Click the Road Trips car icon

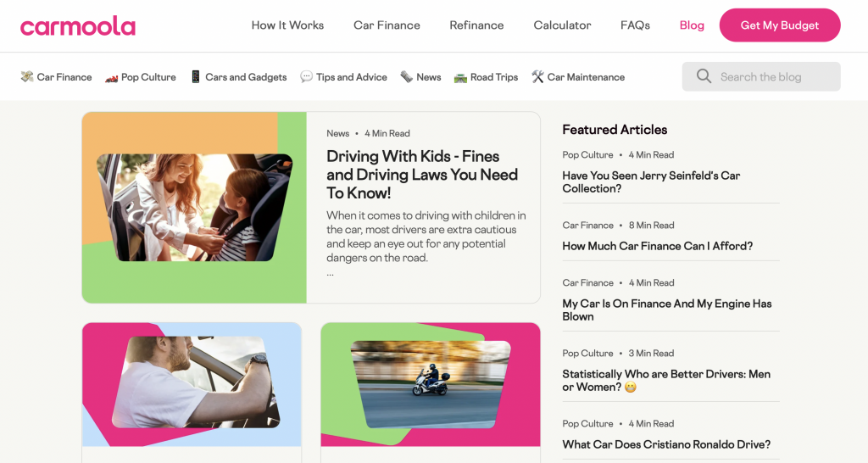point(460,77)
